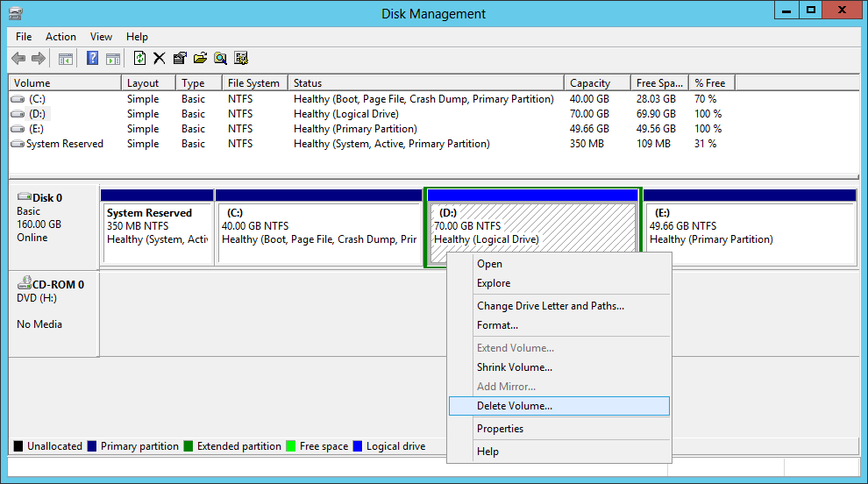868x484 pixels.
Task: Open Help via the blue question mark icon
Action: pyautogui.click(x=92, y=58)
